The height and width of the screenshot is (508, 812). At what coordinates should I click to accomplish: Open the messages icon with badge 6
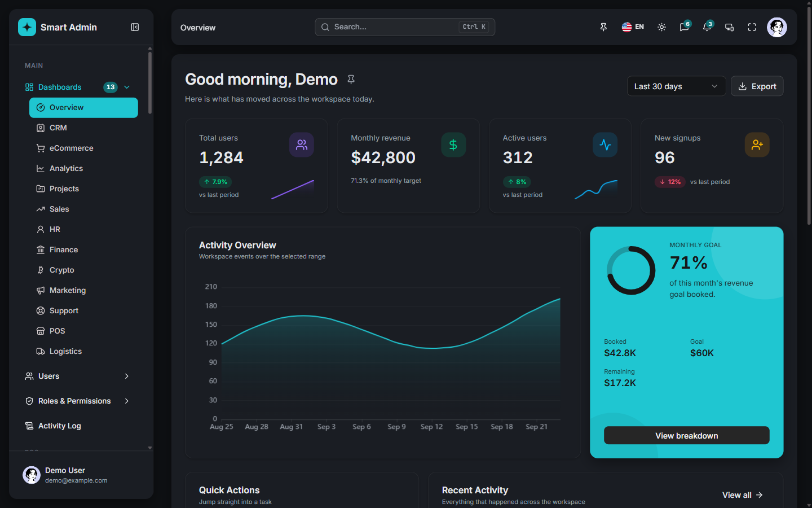pyautogui.click(x=685, y=27)
